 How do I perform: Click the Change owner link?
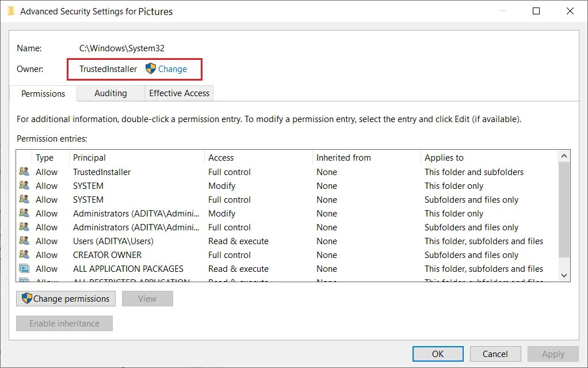pyautogui.click(x=173, y=69)
